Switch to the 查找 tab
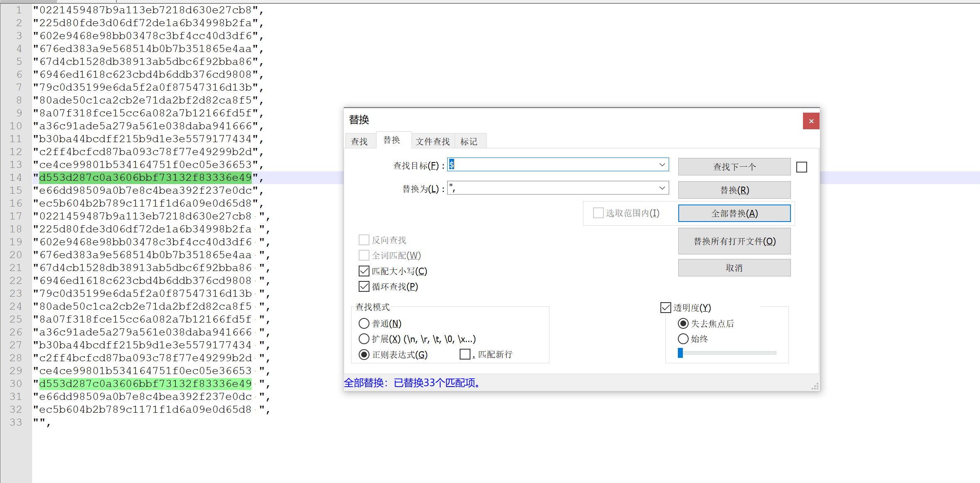Viewport: 980px width, 483px height. pos(360,140)
